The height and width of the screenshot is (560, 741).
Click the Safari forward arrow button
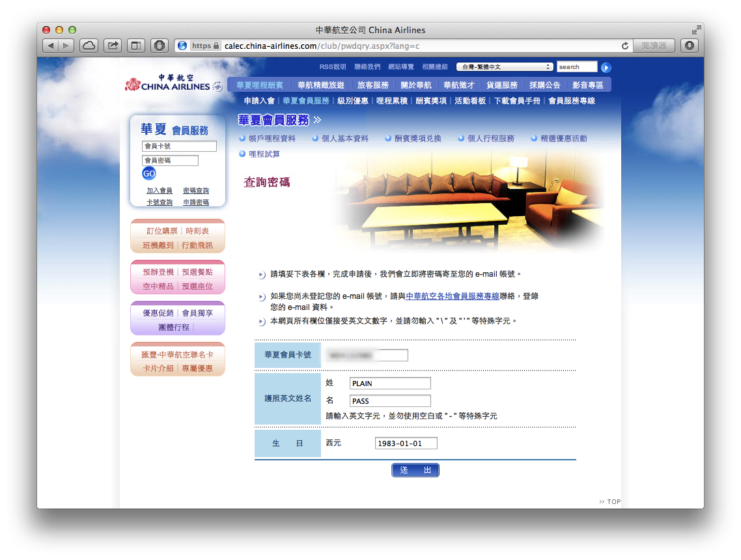click(66, 46)
